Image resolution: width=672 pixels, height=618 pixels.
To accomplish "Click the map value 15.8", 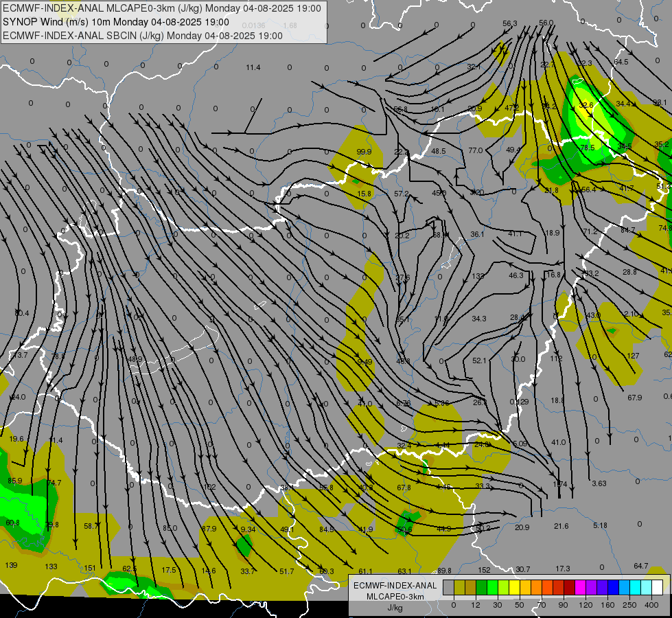I will pyautogui.click(x=364, y=194).
